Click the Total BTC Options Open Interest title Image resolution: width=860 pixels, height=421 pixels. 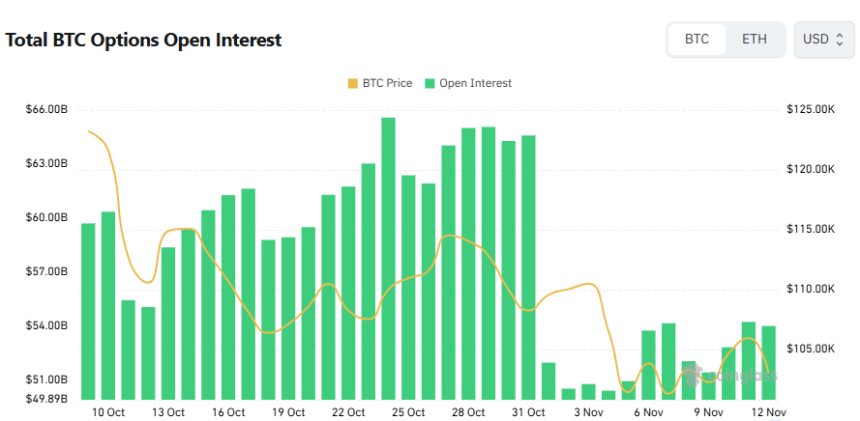pos(144,40)
